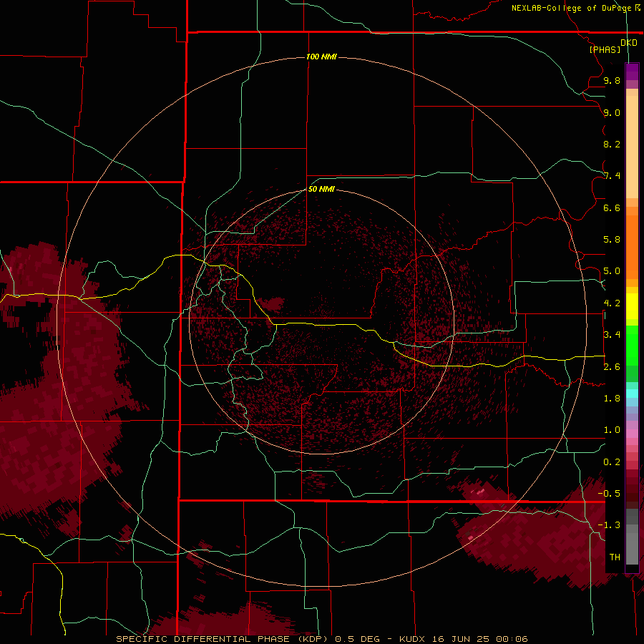This screenshot has width=644, height=644.
Task: Click the 8.2 scale value
Action: [x=612, y=144]
